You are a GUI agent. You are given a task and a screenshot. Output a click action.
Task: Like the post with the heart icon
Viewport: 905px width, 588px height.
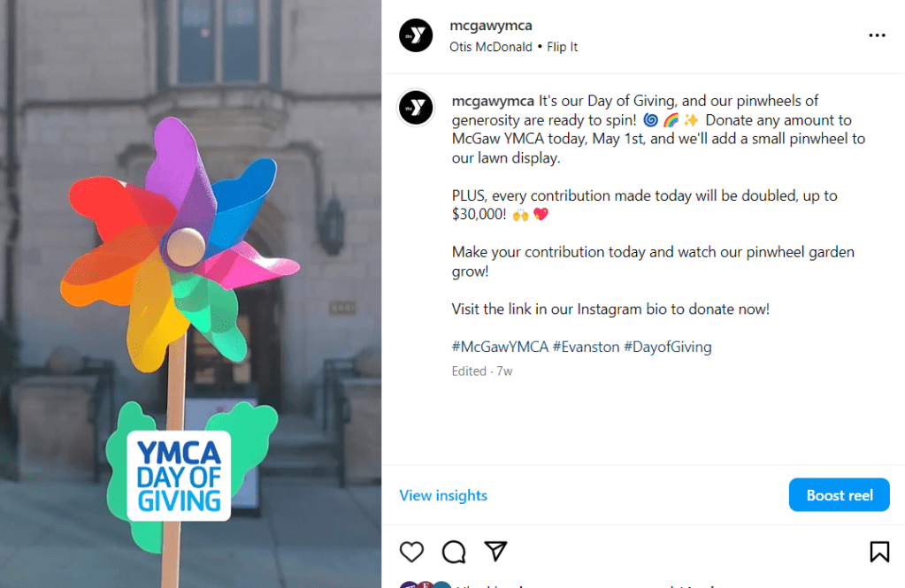pos(411,552)
